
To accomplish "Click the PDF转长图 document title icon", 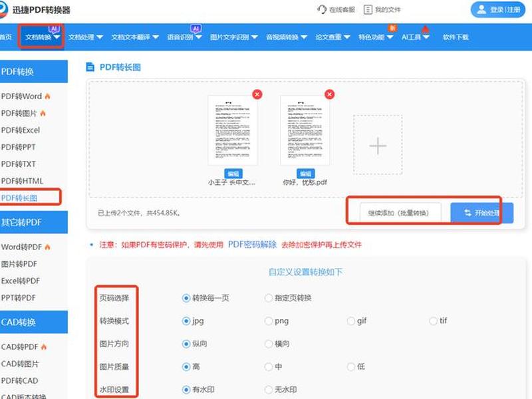I will (x=90, y=67).
